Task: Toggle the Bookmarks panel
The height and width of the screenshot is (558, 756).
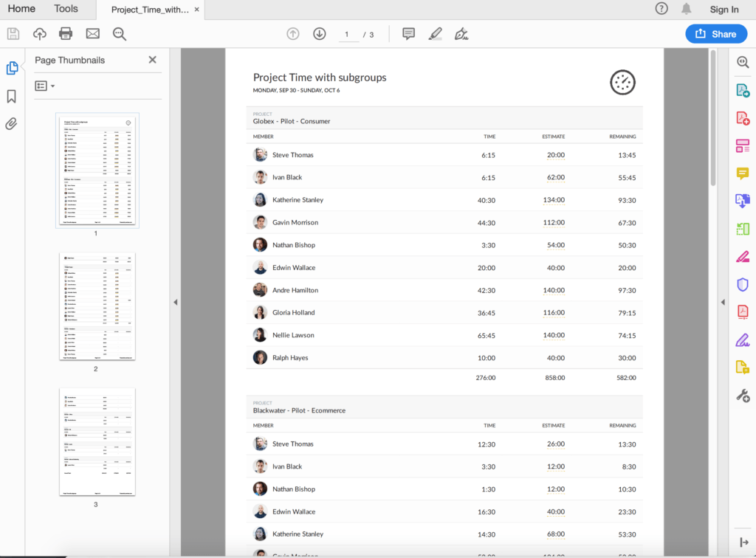Action: tap(13, 95)
